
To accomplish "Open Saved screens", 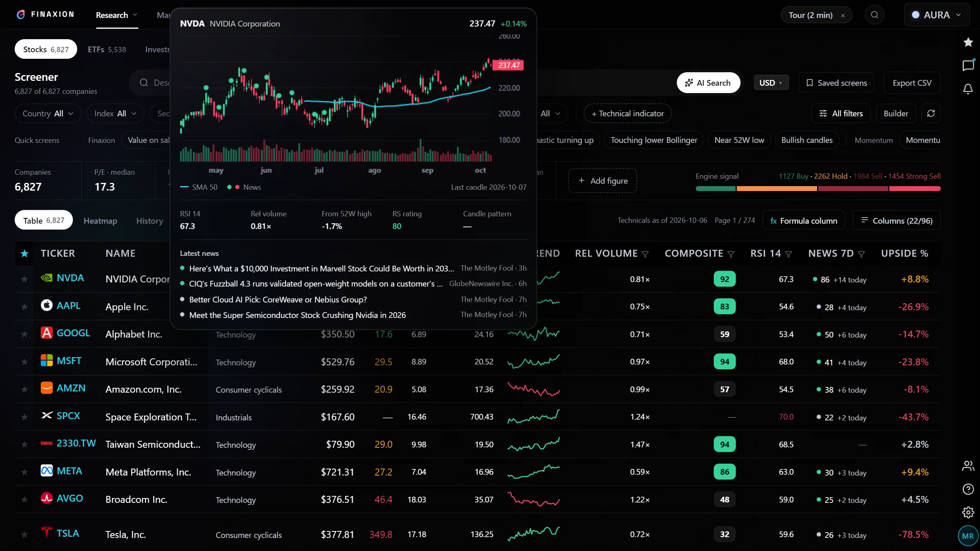I will click(836, 83).
